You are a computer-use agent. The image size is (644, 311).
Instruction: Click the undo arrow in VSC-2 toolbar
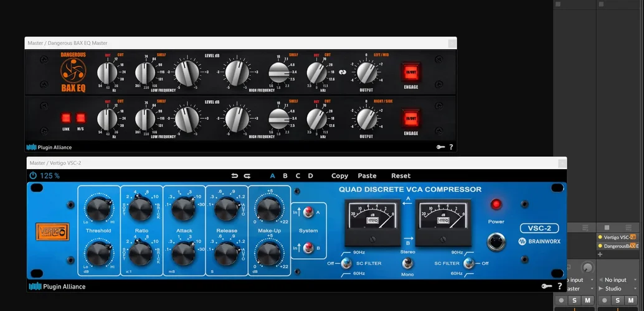point(235,175)
